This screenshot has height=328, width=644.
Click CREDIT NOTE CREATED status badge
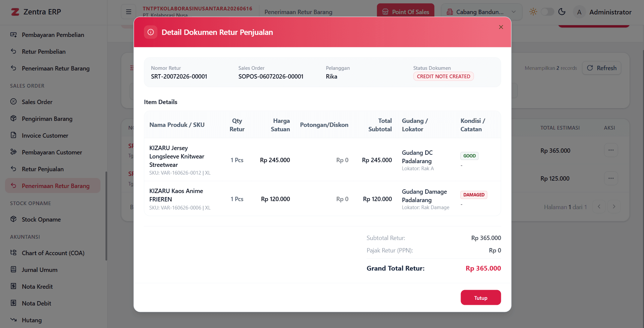click(443, 77)
